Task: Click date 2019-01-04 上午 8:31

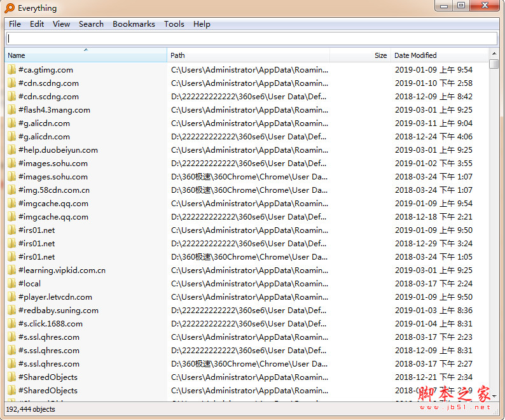Action: (434, 324)
